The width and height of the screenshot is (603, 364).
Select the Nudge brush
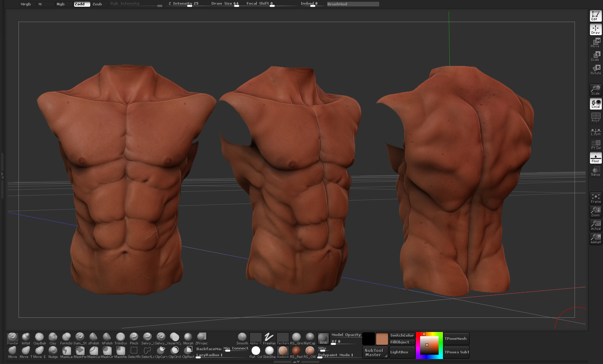point(53,352)
